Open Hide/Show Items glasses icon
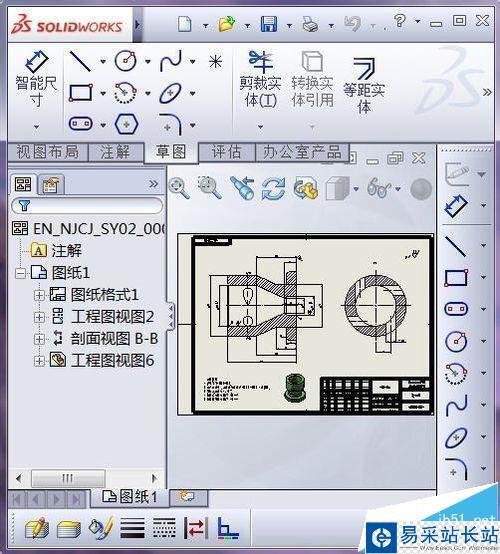 pos(379,188)
